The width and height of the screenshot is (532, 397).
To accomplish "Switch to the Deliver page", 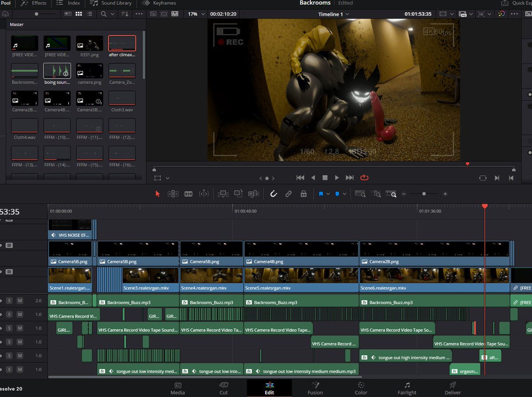I will 453,388.
